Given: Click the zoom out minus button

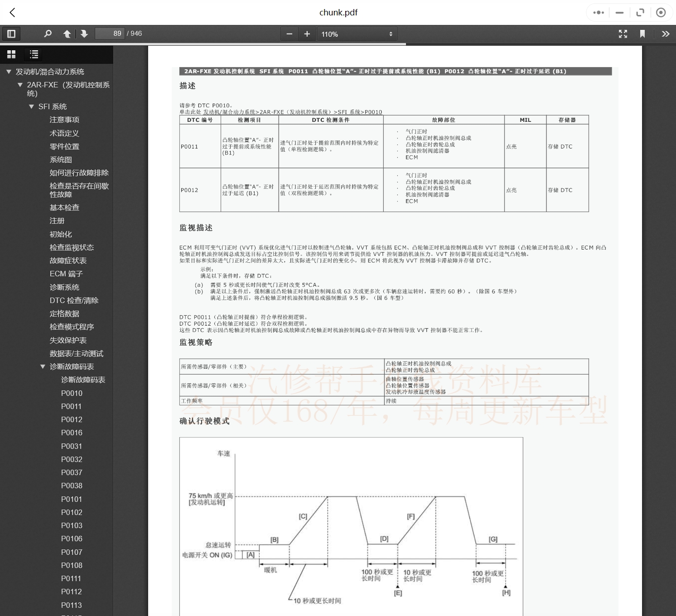Looking at the screenshot, I should tap(290, 34).
